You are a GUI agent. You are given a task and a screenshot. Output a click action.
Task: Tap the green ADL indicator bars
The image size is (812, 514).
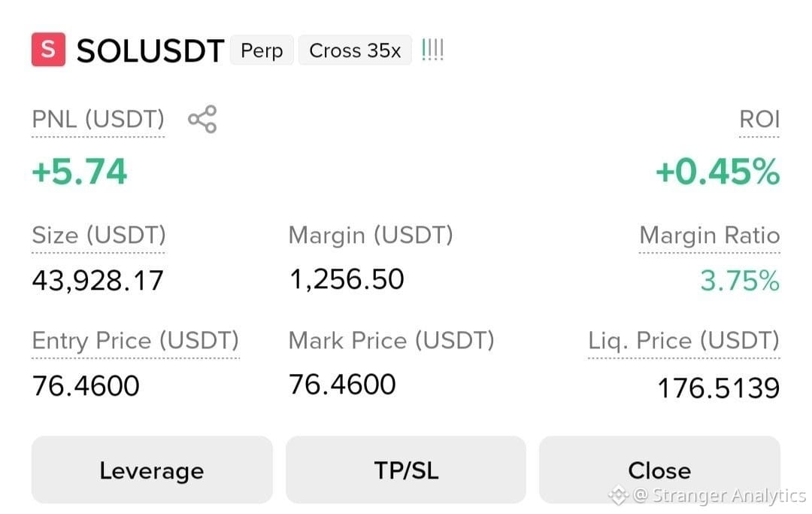tap(432, 50)
